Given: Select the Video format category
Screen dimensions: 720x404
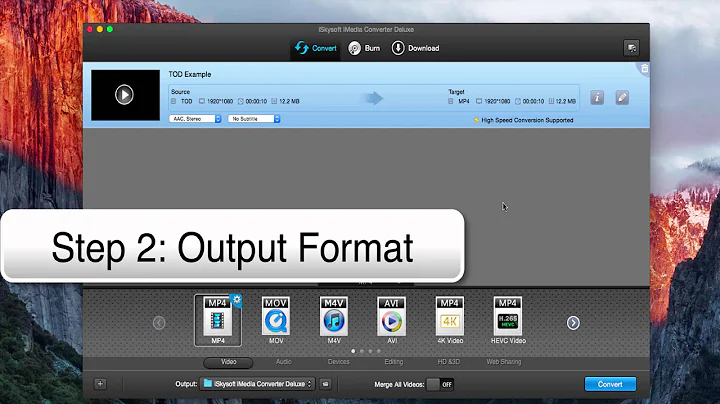Looking at the screenshot, I should pos(228,362).
